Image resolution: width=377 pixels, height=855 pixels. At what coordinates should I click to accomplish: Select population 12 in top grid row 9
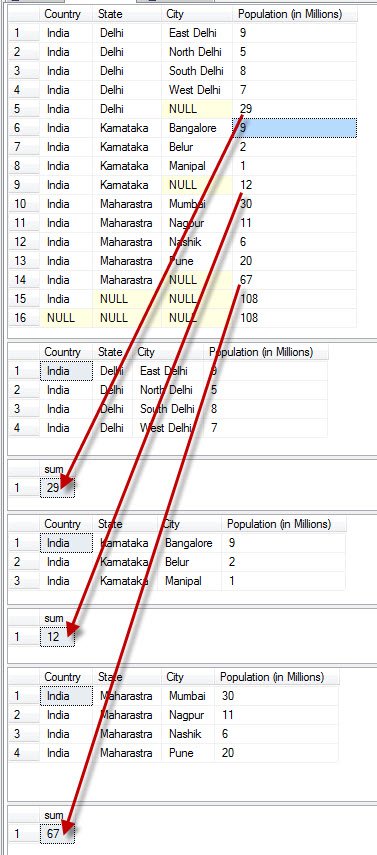[x=295, y=185]
